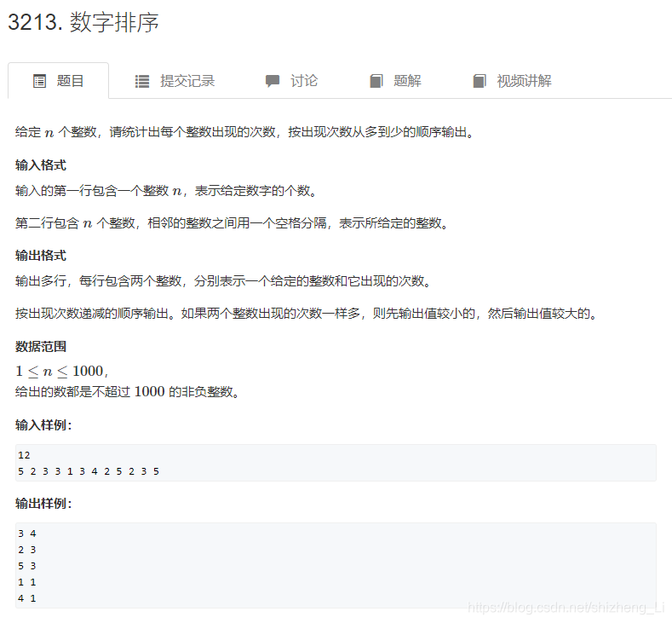Screen dimensions: 672x623
Task: Click the 输入格式 heading
Action: (41, 165)
